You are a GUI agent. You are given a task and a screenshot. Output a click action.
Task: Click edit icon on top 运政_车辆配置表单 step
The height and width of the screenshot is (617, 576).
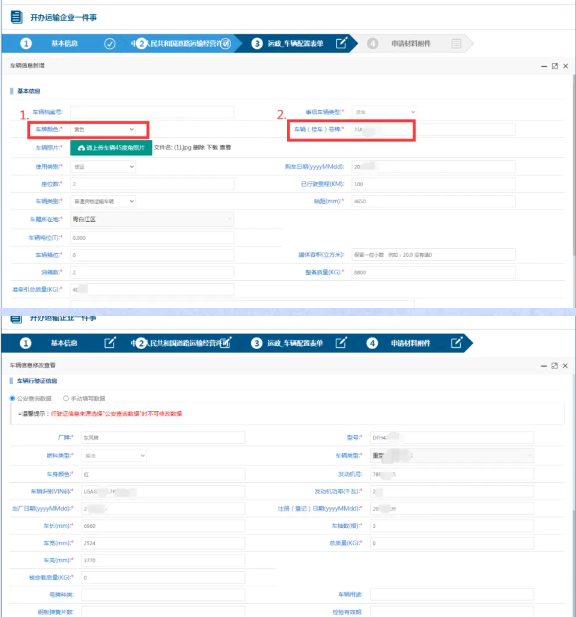[342, 43]
